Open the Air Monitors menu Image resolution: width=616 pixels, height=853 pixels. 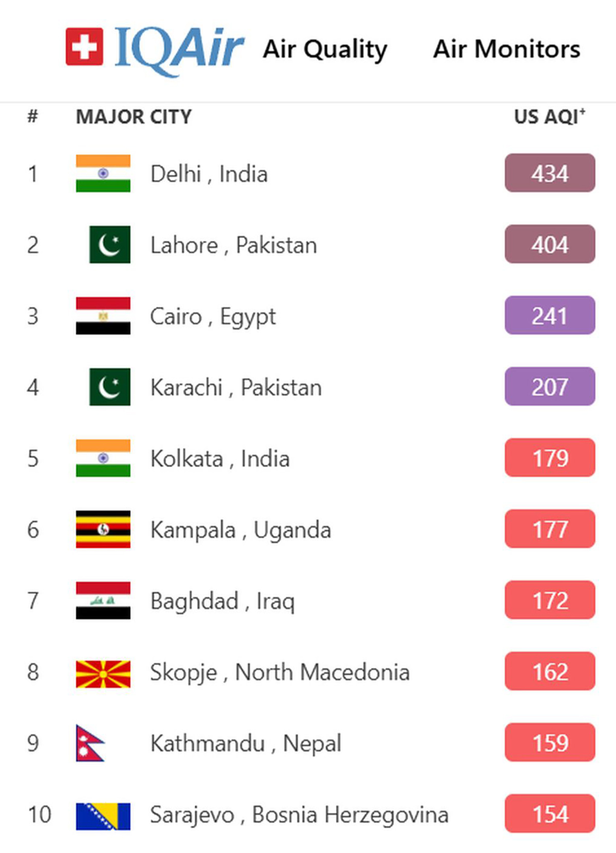pyautogui.click(x=507, y=50)
